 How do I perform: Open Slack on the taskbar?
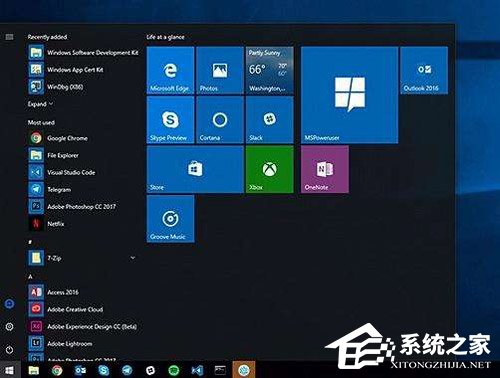point(150,370)
